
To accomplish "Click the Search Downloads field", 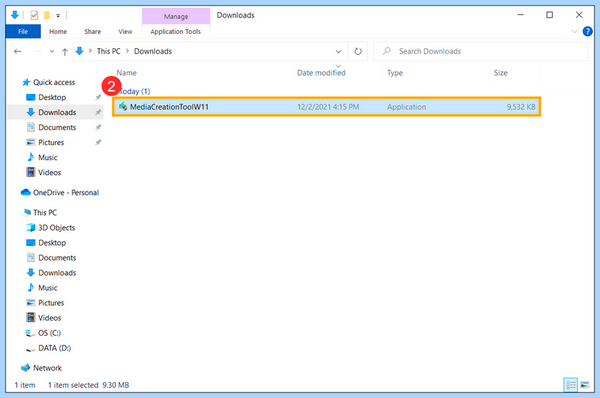I will pos(480,51).
